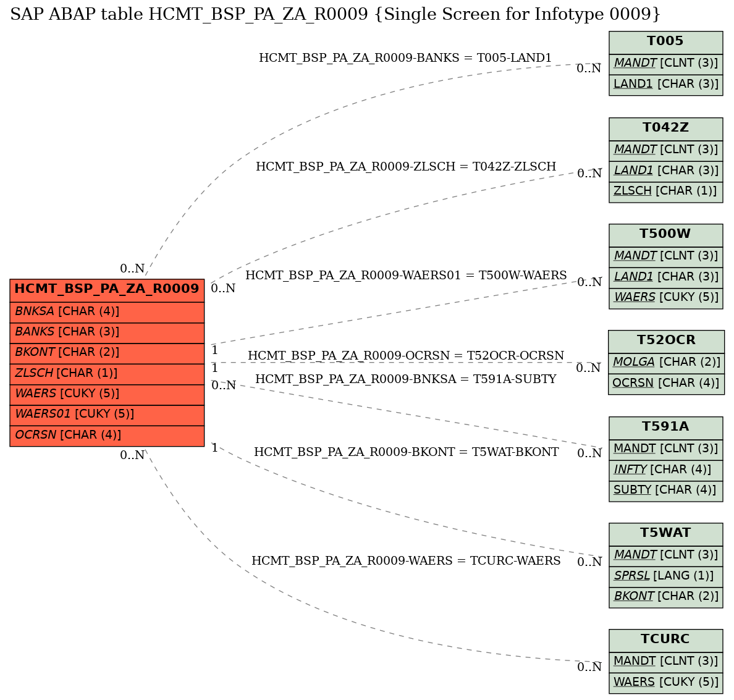This screenshot has width=734, height=700.
Task: Click SUBTY [CHAR (4)] field in T591A
Action: coord(665,492)
